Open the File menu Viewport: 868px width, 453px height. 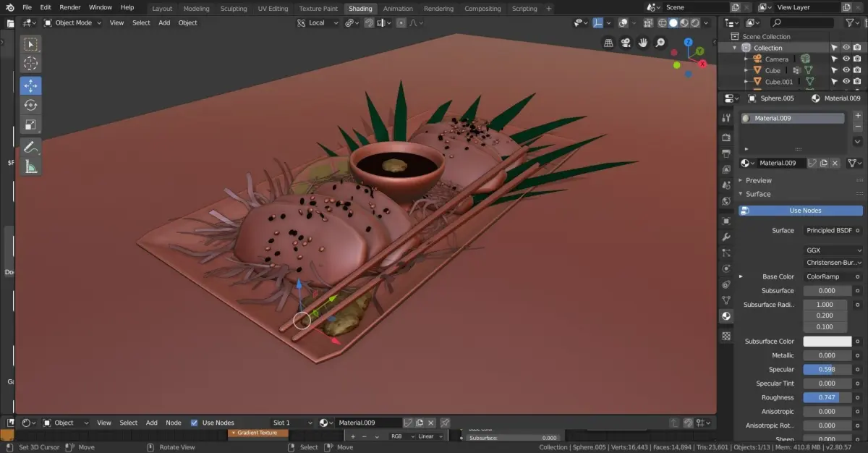(27, 7)
